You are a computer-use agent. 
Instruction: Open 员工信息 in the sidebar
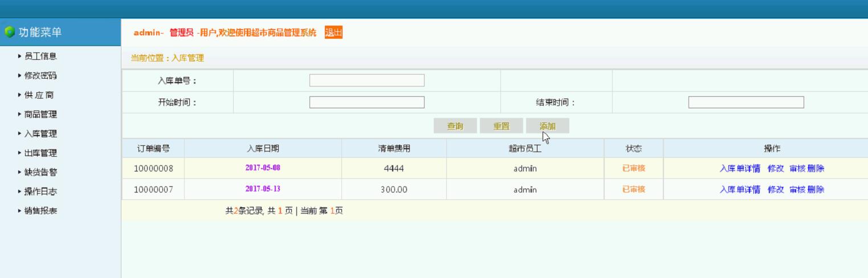pyautogui.click(x=40, y=56)
